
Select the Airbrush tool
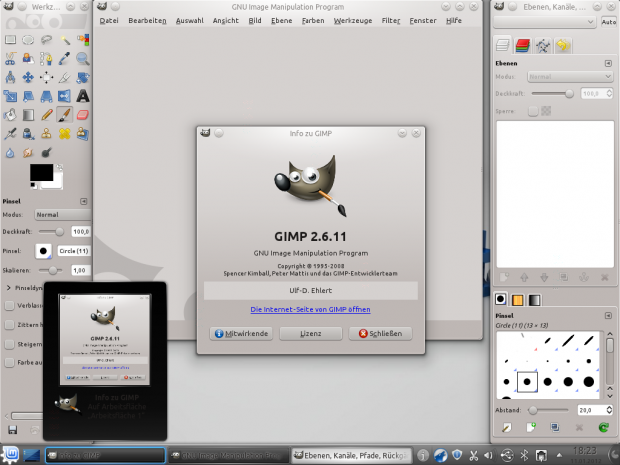(10, 134)
